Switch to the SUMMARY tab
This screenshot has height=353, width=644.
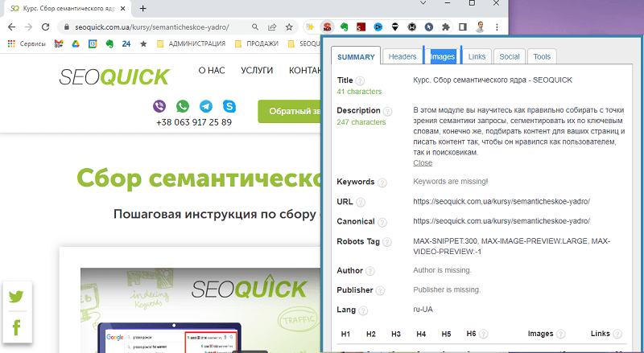[x=356, y=57]
